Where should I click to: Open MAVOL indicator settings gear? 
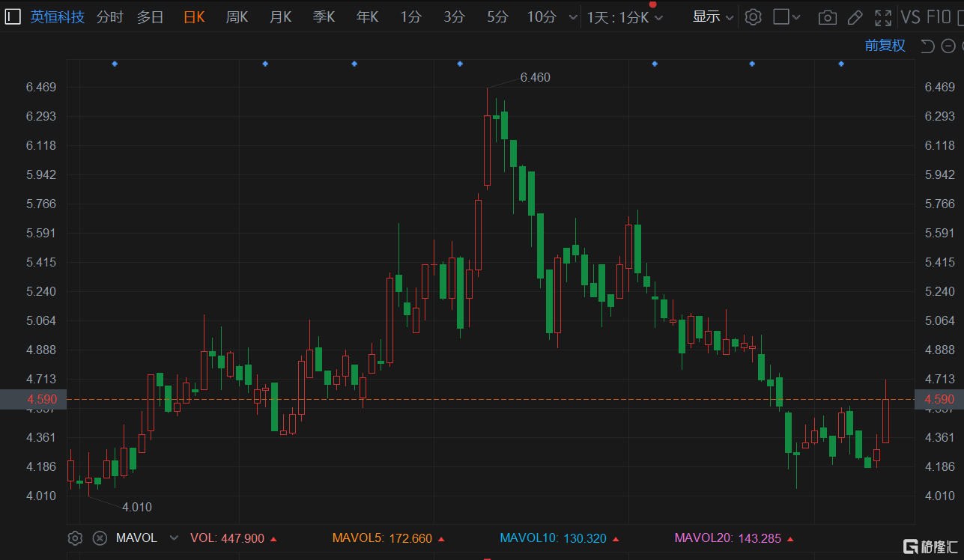(75, 538)
